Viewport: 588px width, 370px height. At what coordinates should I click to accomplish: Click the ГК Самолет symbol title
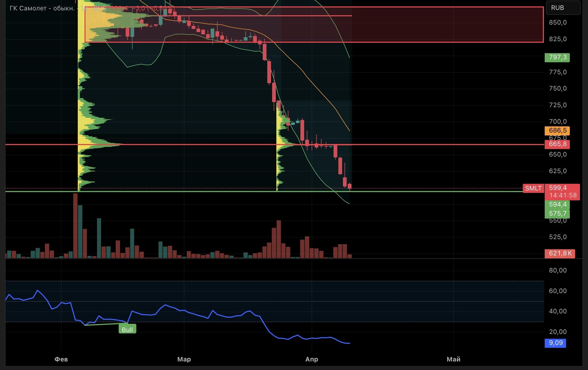(x=42, y=8)
